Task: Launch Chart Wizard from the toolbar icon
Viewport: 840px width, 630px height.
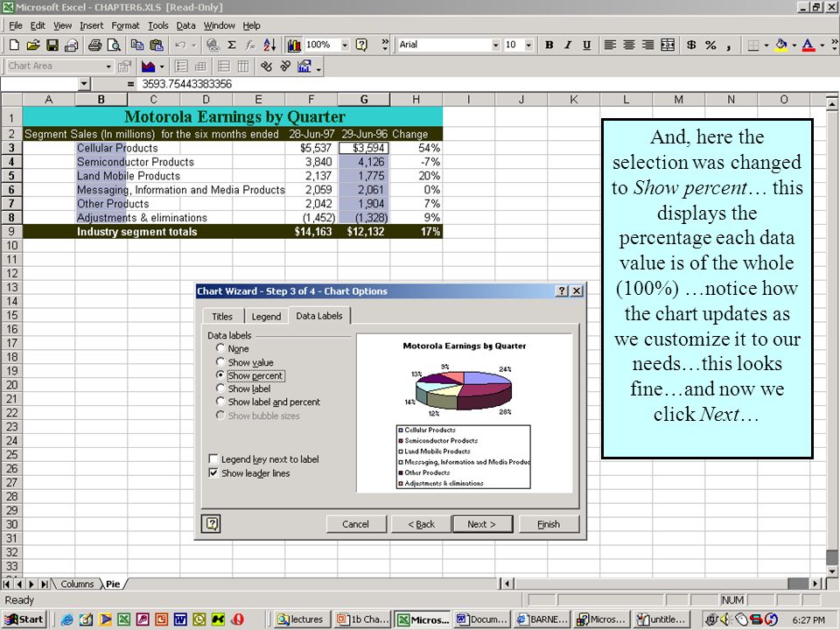Action: pos(294,45)
